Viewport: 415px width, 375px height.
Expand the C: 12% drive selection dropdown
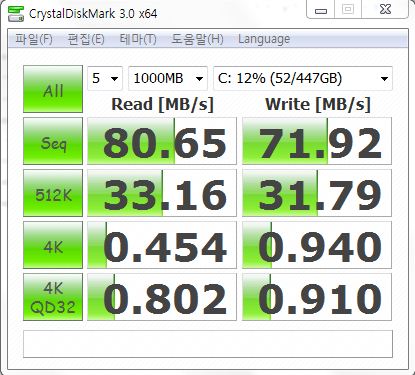[303, 79]
